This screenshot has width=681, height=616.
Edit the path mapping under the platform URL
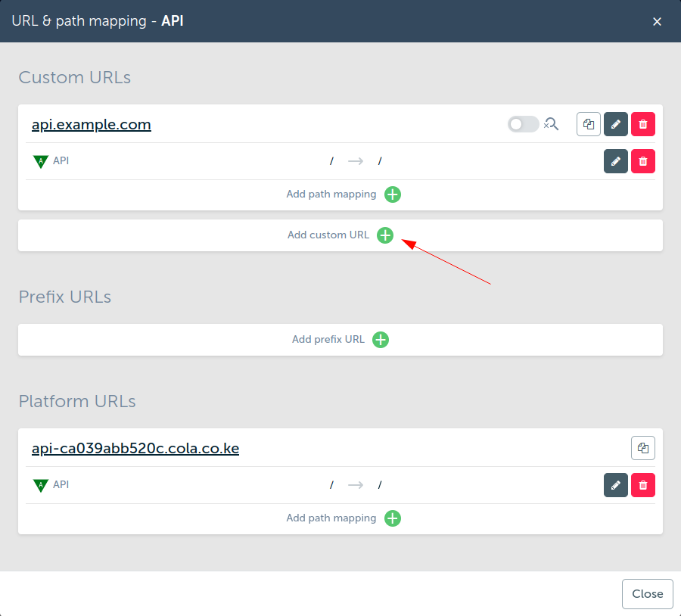tap(616, 485)
